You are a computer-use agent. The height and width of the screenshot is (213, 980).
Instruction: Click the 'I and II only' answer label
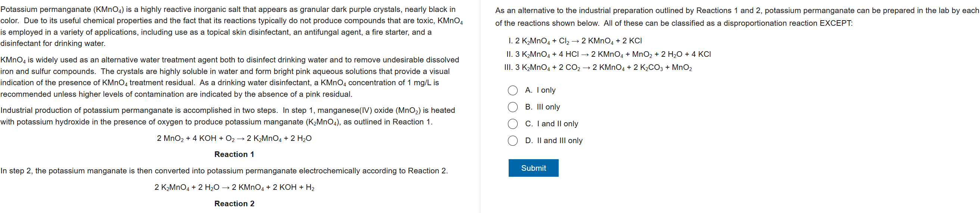pyautogui.click(x=557, y=124)
